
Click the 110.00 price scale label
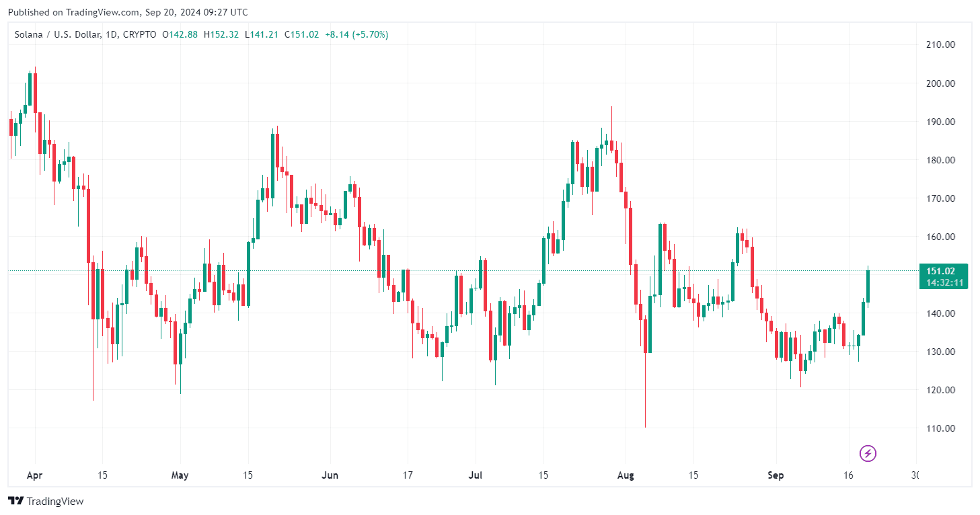[x=940, y=428]
